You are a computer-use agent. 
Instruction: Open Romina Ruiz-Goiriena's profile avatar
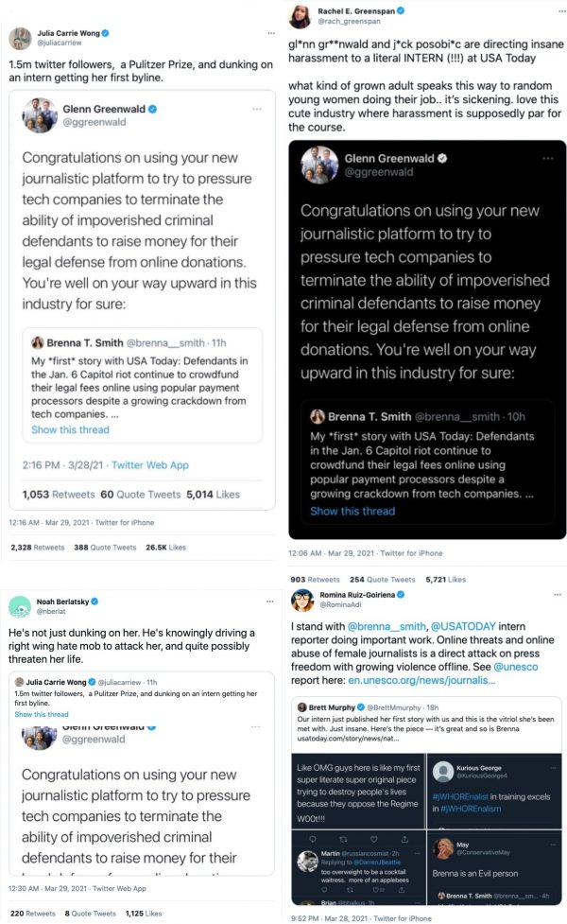(303, 600)
